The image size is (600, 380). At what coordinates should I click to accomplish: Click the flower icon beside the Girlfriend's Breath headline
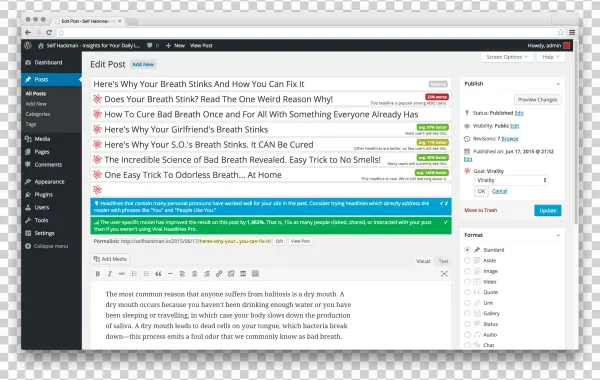point(97,129)
